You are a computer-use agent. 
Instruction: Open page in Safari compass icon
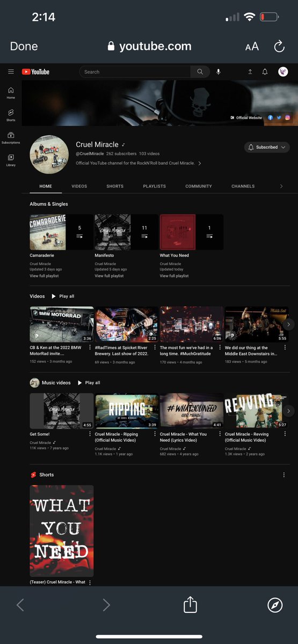275,605
